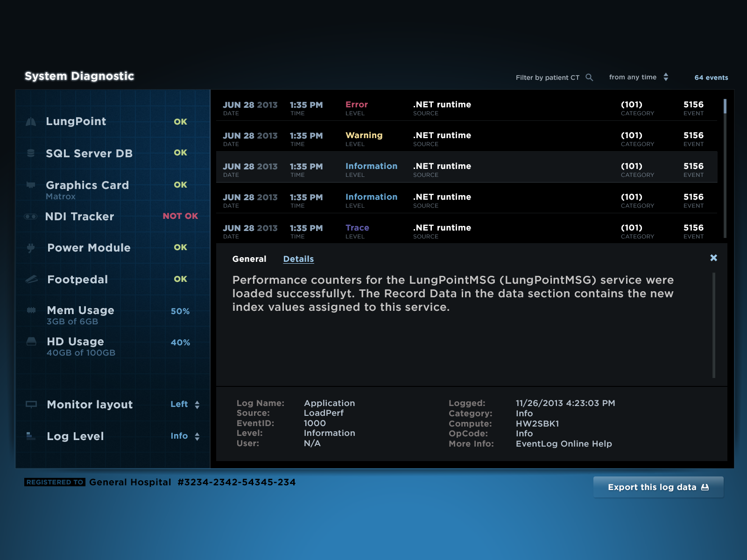This screenshot has height=560, width=747.
Task: Change the Log Level from Info
Action: coord(185,436)
